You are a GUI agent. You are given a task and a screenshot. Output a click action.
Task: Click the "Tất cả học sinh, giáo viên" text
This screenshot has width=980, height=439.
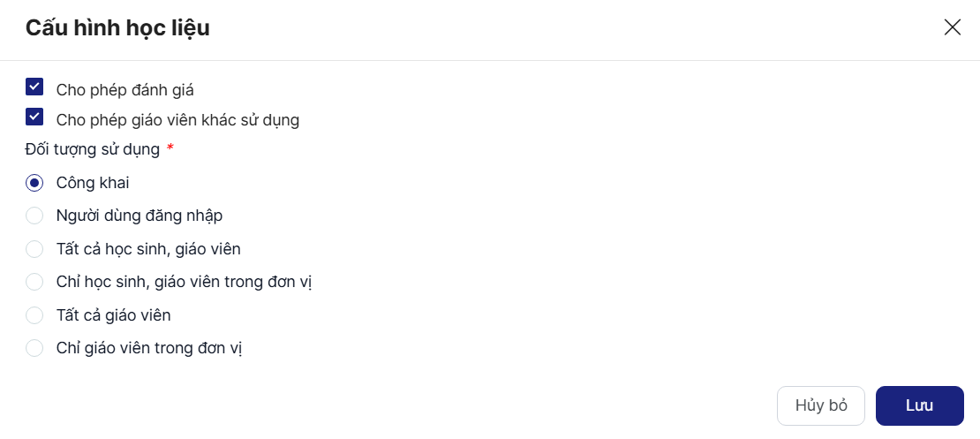click(148, 249)
